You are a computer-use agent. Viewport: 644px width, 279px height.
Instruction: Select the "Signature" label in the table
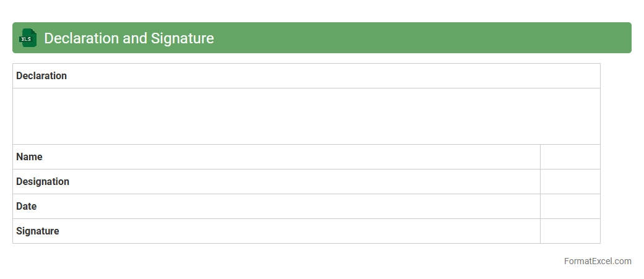pyautogui.click(x=38, y=231)
